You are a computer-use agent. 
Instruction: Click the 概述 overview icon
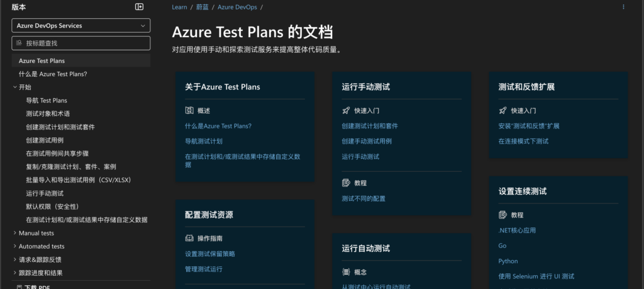pyautogui.click(x=189, y=110)
